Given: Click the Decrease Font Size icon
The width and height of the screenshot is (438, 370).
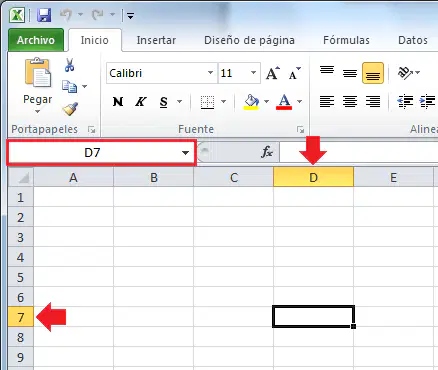Looking at the screenshot, I should point(295,73).
